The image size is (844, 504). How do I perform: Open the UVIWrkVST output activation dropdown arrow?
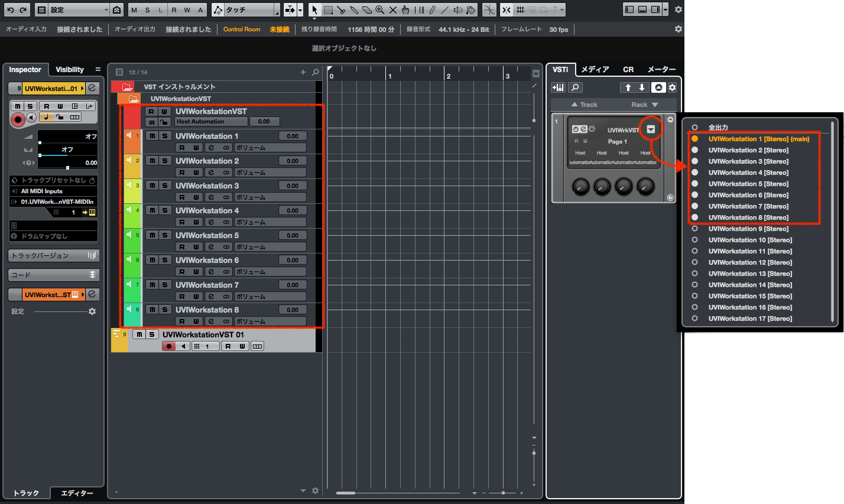(651, 129)
